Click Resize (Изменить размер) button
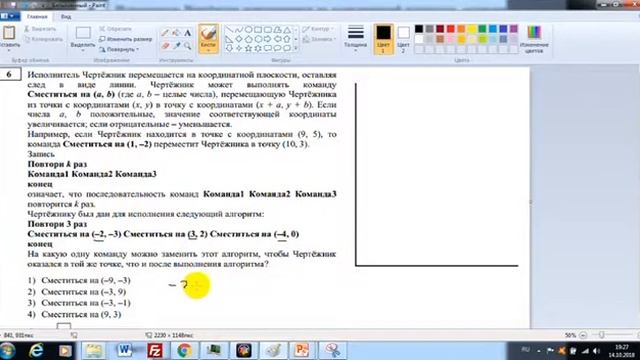Screen dimensions: 640x360 (x=126, y=39)
